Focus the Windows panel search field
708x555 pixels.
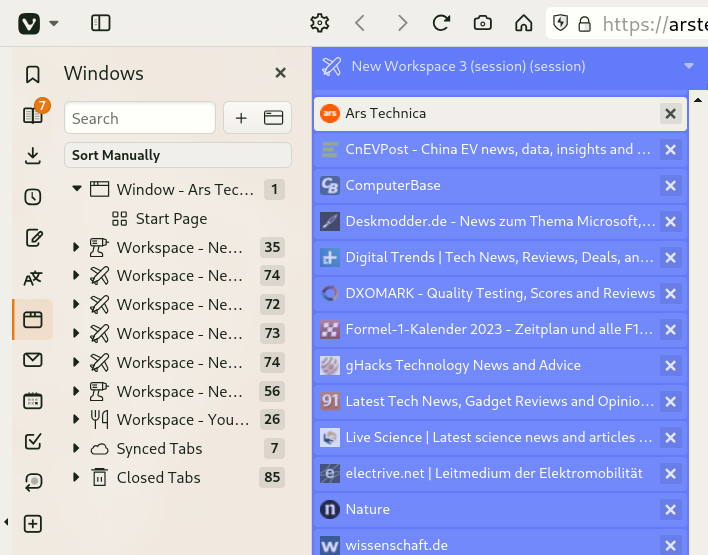click(x=140, y=118)
